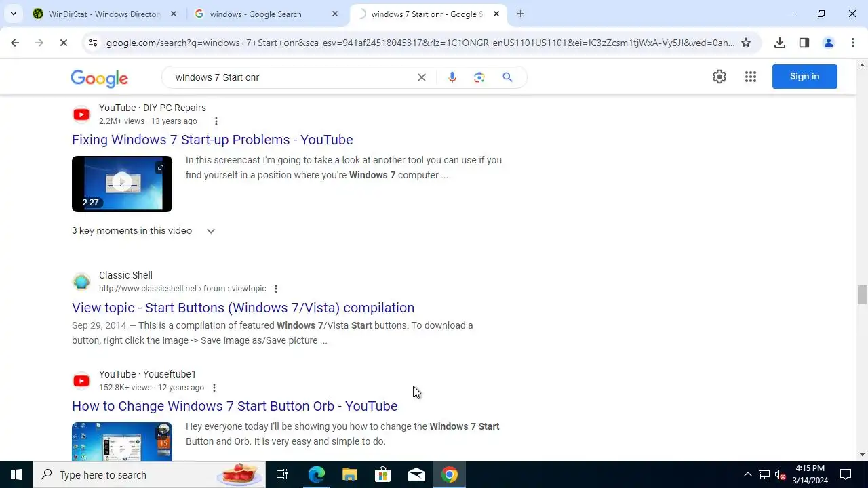Viewport: 868px width, 488px height.
Task: Click the 'Classic Shell' site name
Action: tap(125, 275)
